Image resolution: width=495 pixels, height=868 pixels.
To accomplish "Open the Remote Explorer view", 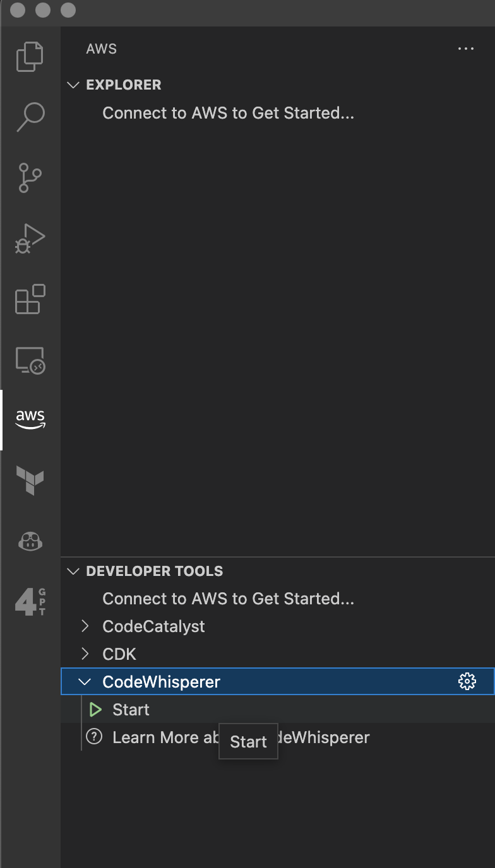I will tap(30, 360).
